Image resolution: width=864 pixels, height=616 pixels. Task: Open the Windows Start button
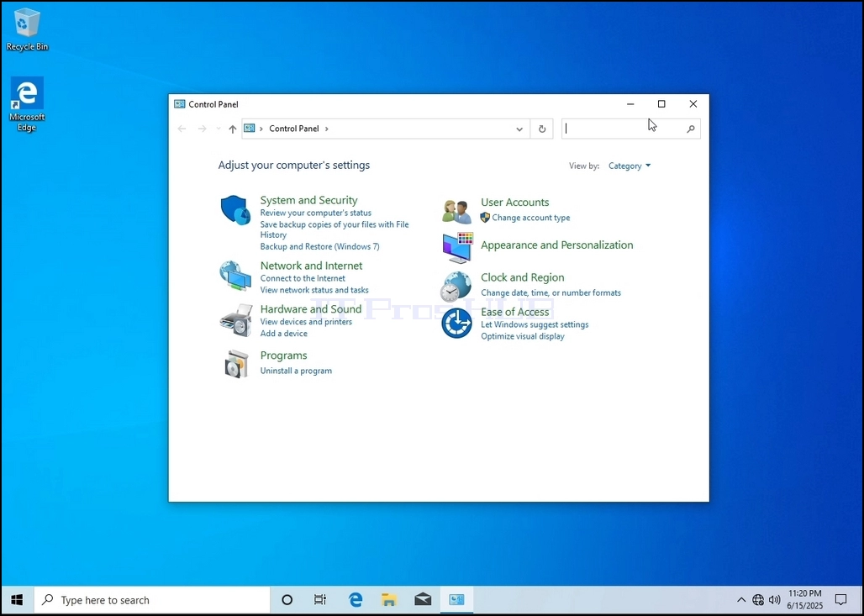[17, 600]
